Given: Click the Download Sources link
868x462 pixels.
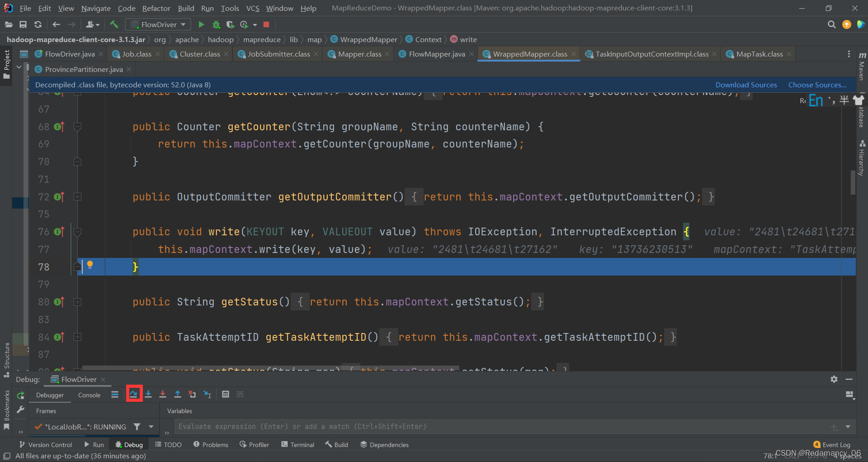Looking at the screenshot, I should [x=746, y=85].
